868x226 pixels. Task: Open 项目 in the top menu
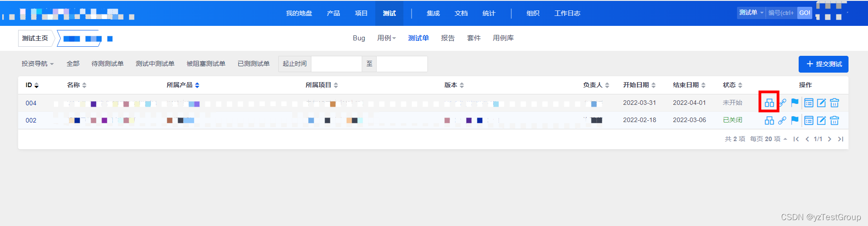pos(361,13)
